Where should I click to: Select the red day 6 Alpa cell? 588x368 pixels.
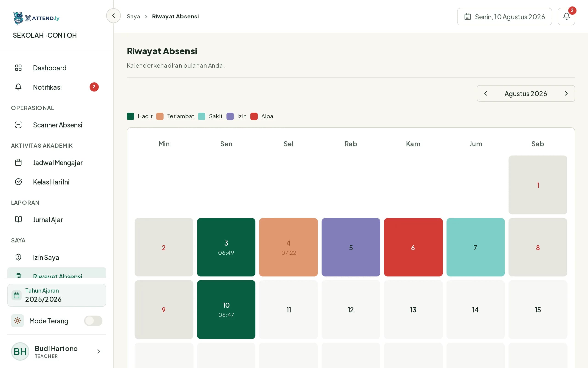coord(413,247)
